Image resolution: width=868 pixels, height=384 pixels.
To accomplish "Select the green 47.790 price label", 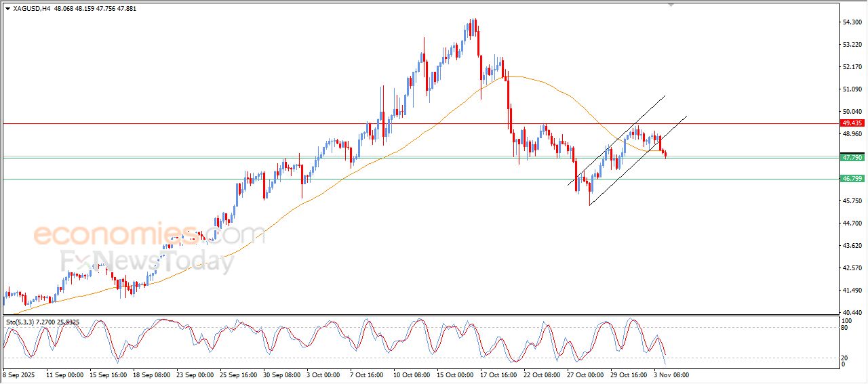I will click(851, 157).
